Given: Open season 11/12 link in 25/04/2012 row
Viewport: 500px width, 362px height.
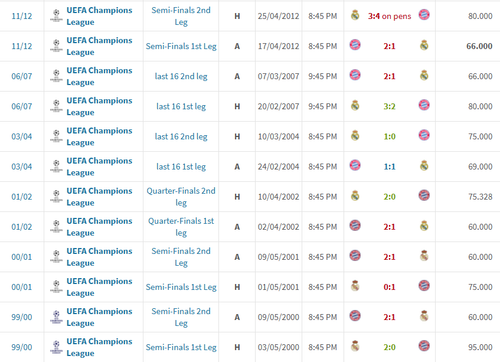Looking at the screenshot, I should coord(22,16).
